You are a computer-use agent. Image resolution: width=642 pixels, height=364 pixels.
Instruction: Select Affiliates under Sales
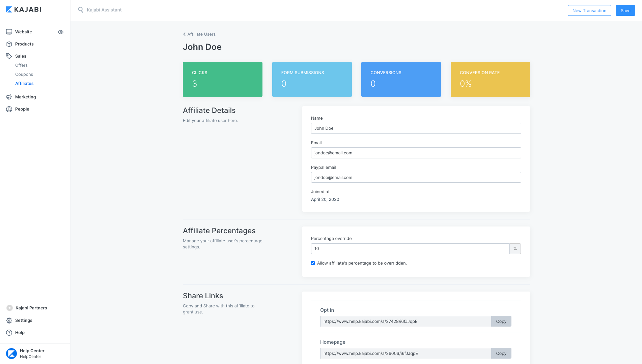[24, 84]
